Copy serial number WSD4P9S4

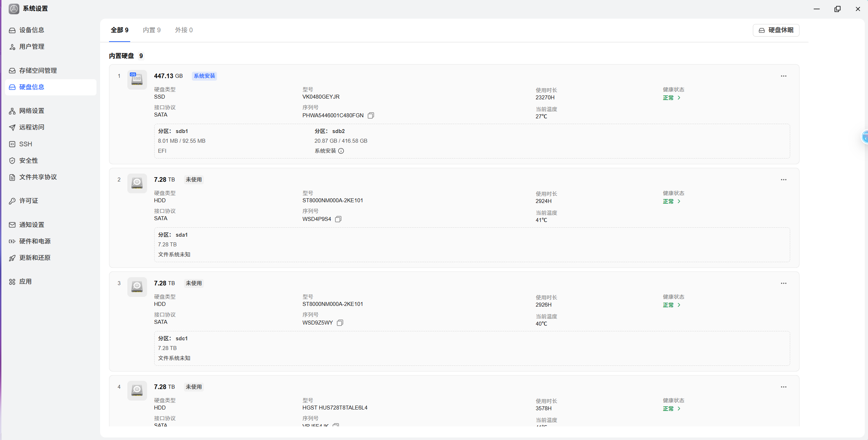coord(338,219)
